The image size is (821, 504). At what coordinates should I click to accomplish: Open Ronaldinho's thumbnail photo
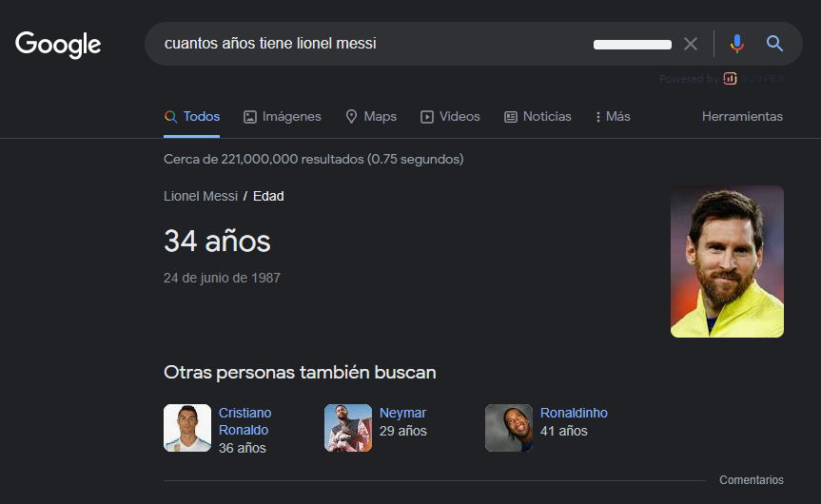(509, 428)
